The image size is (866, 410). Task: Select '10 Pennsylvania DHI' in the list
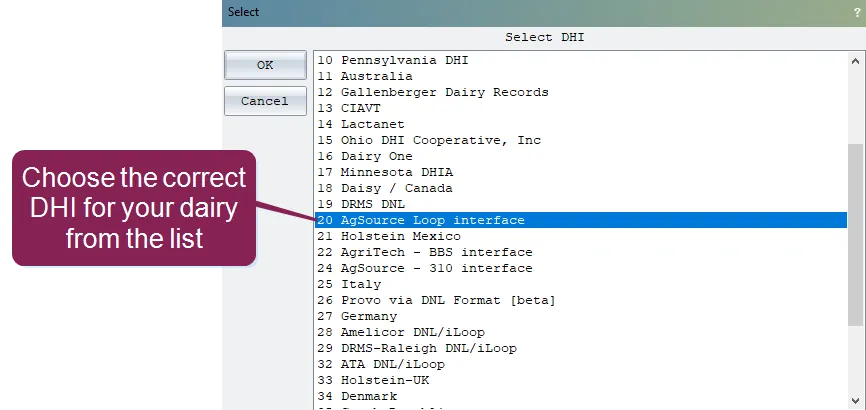coord(581,60)
